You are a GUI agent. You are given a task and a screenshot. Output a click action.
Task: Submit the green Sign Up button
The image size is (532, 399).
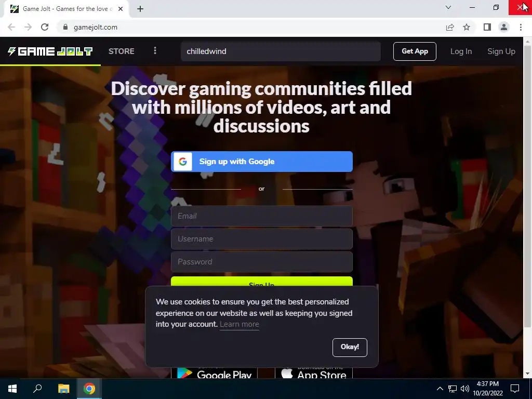(262, 282)
